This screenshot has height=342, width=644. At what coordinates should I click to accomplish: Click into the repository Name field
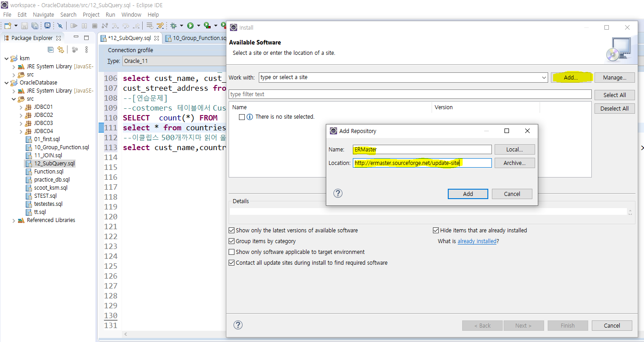tap(422, 149)
